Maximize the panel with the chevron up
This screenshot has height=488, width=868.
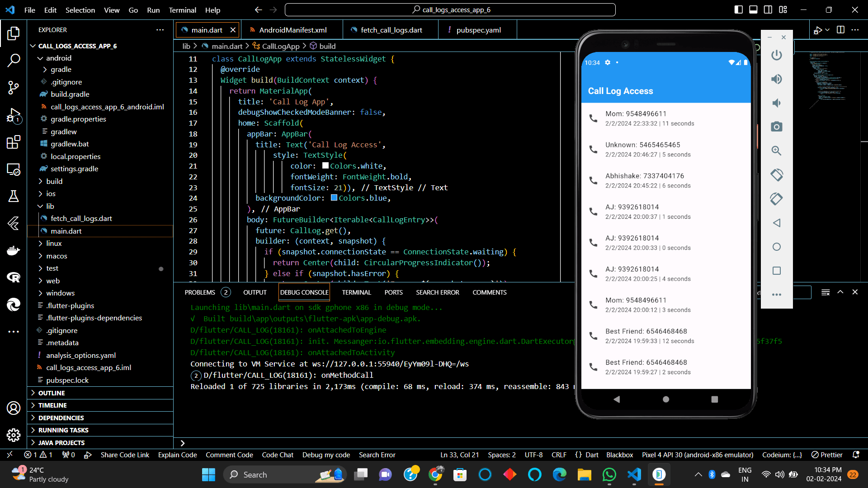point(840,292)
